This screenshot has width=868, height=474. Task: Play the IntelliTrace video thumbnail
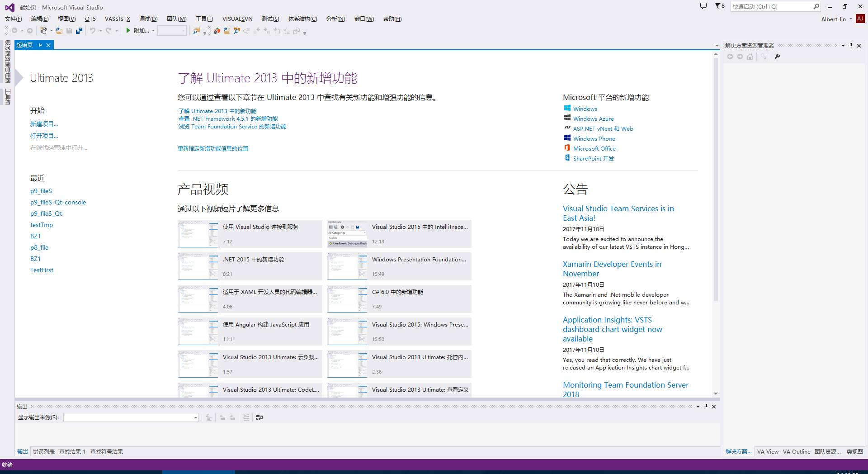tap(347, 234)
